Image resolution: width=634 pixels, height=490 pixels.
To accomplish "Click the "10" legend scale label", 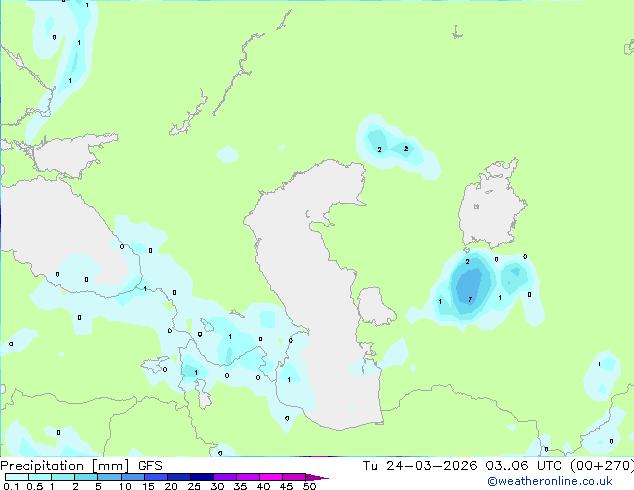I will point(125,486).
